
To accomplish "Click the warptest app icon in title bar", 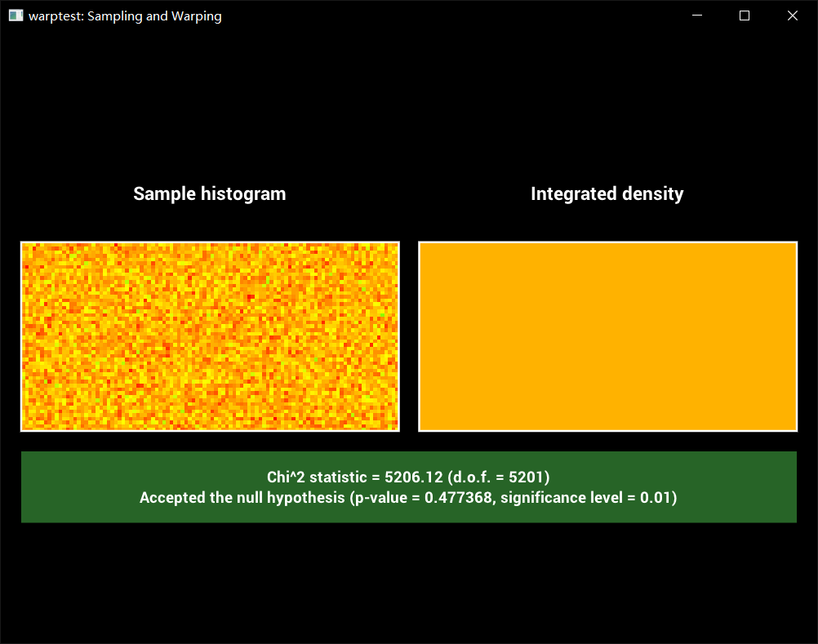I will pos(16,16).
